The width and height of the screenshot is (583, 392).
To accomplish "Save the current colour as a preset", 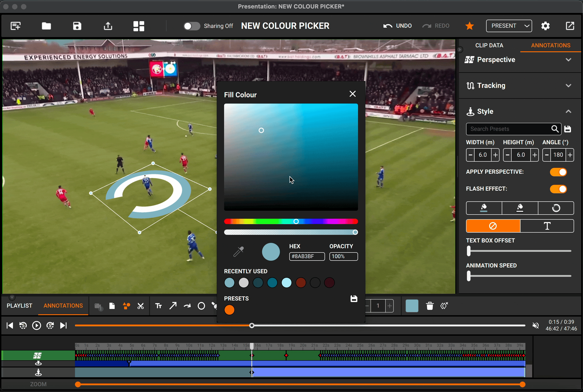I will click(x=353, y=298).
